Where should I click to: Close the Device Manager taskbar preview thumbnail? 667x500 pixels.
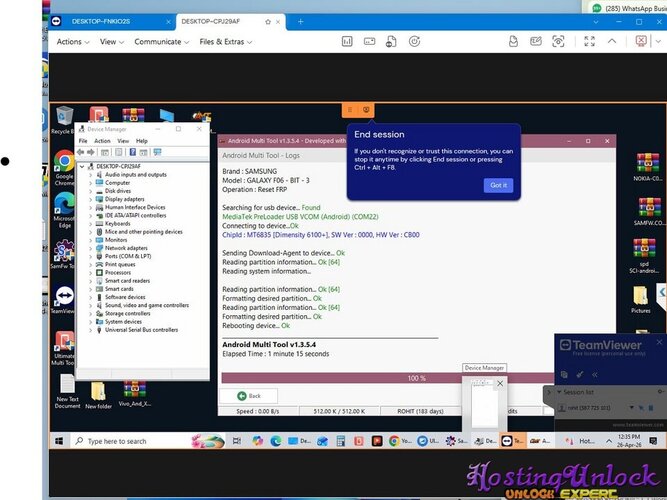point(500,383)
